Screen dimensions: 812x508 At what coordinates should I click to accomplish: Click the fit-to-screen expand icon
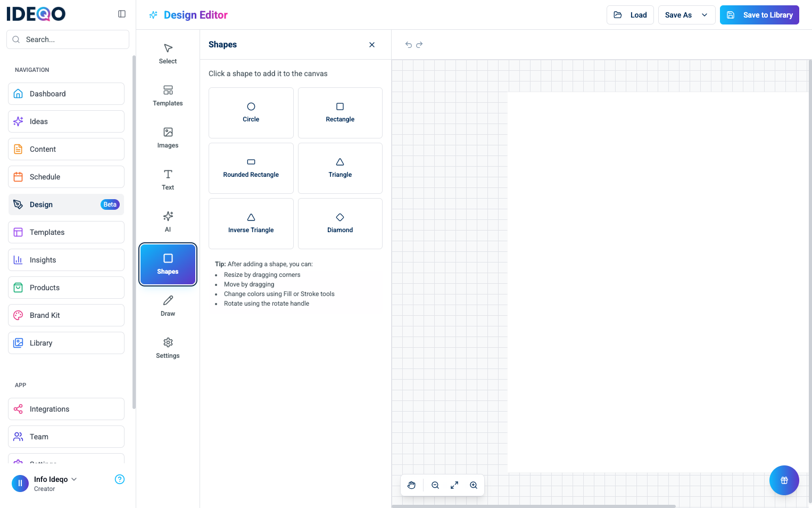(454, 485)
